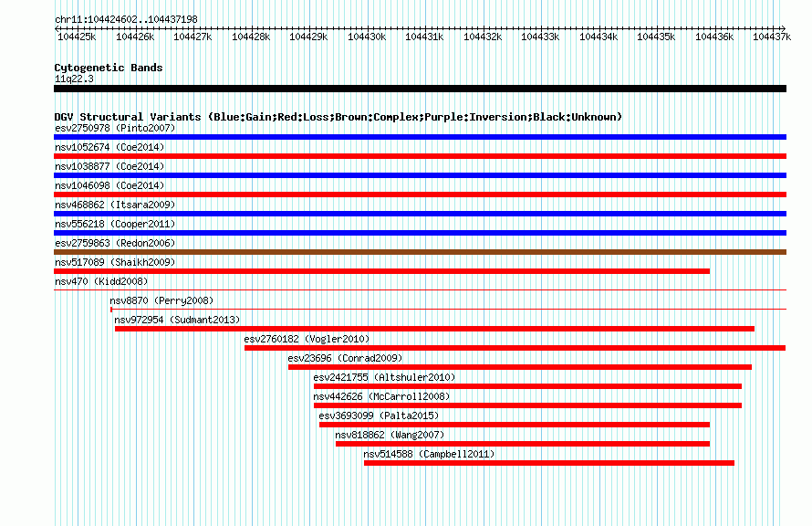Open the nsv556218 (Cooper2011) label
812x526 pixels.
pyautogui.click(x=115, y=224)
